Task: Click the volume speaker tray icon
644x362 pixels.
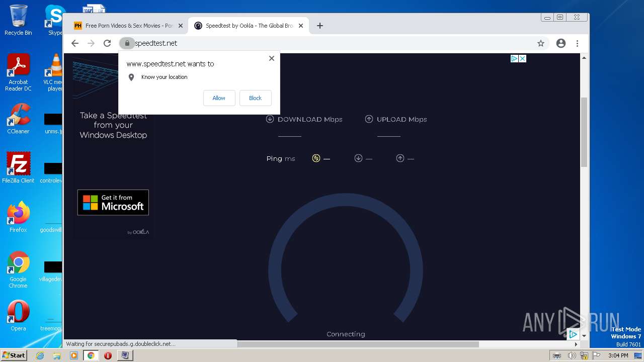Action: coord(572,355)
